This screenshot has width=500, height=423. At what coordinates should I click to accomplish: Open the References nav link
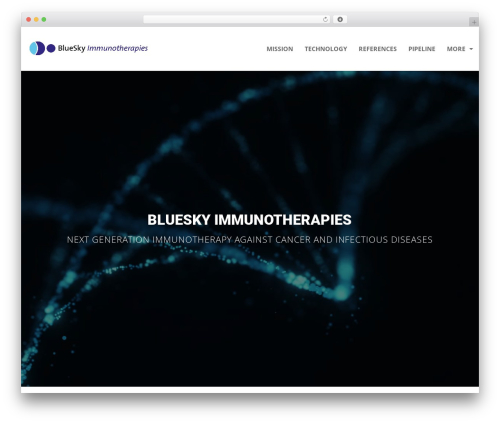click(x=378, y=49)
